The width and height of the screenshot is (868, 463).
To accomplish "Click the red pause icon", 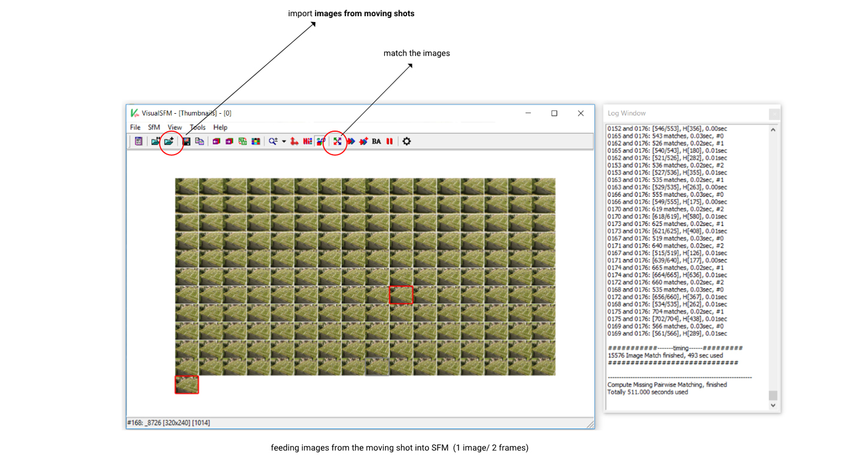I will pos(389,141).
